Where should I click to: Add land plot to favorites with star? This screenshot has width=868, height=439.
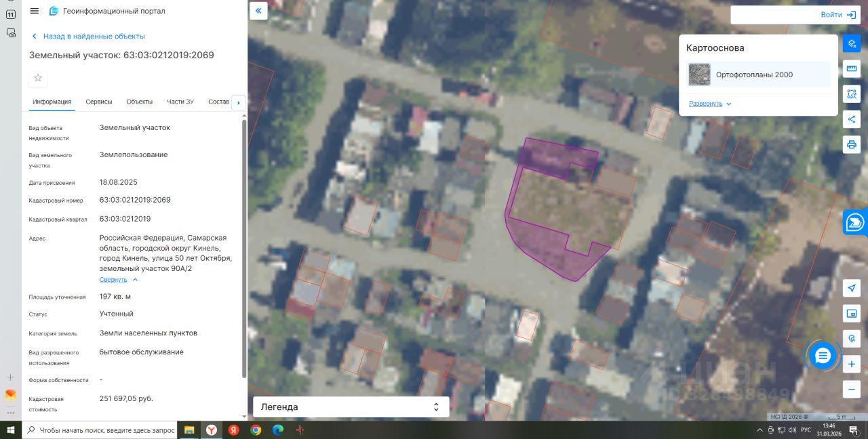(38, 78)
